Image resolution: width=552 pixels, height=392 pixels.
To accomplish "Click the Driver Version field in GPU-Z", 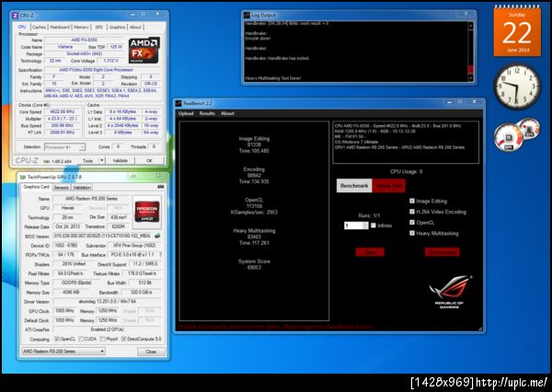I will point(107,302).
